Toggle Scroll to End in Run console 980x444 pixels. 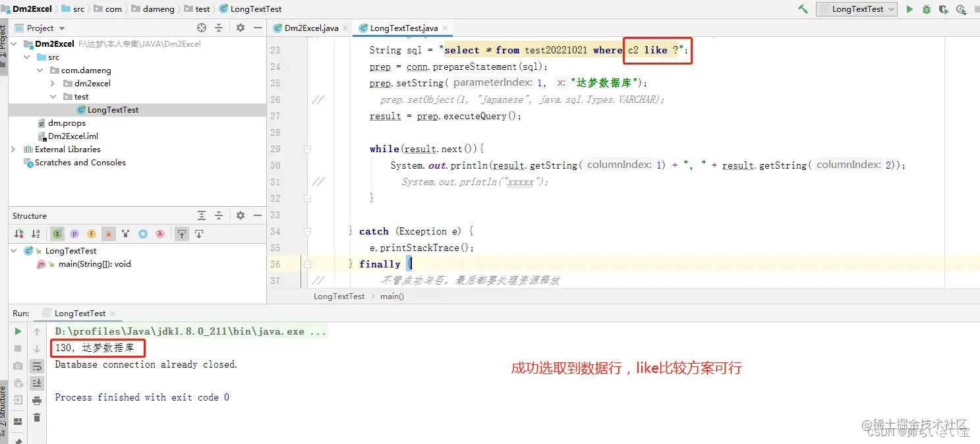[x=37, y=383]
